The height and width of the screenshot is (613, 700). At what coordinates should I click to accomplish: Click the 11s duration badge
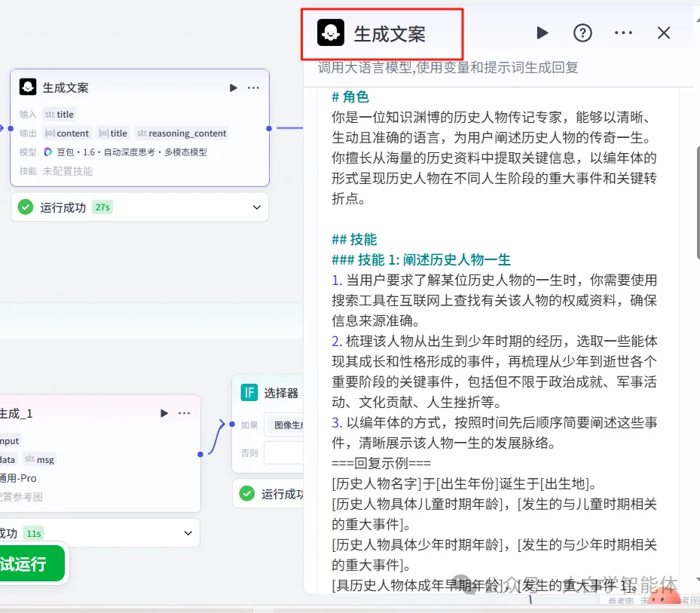click(x=33, y=533)
